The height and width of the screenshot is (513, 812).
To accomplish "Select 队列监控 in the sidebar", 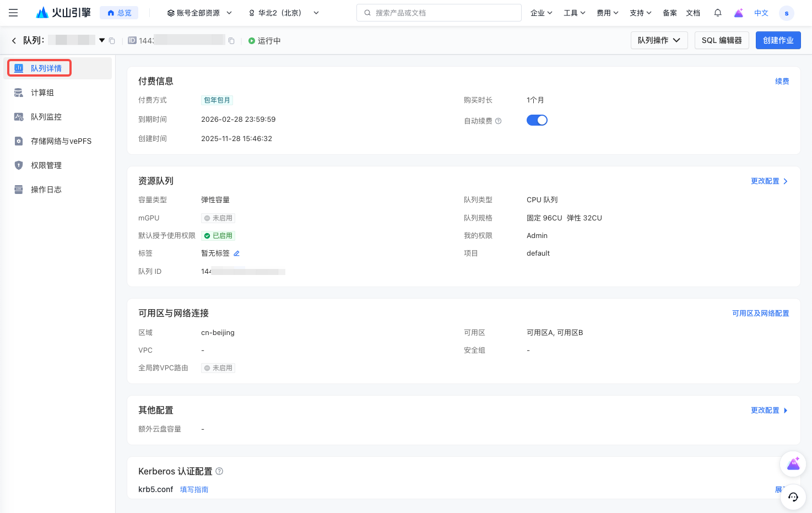I will click(x=46, y=117).
